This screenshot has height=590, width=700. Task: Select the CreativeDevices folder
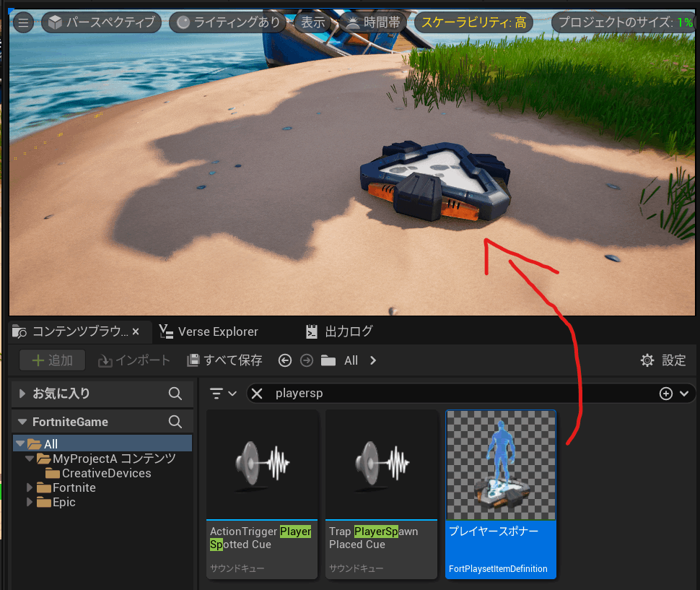click(98, 474)
